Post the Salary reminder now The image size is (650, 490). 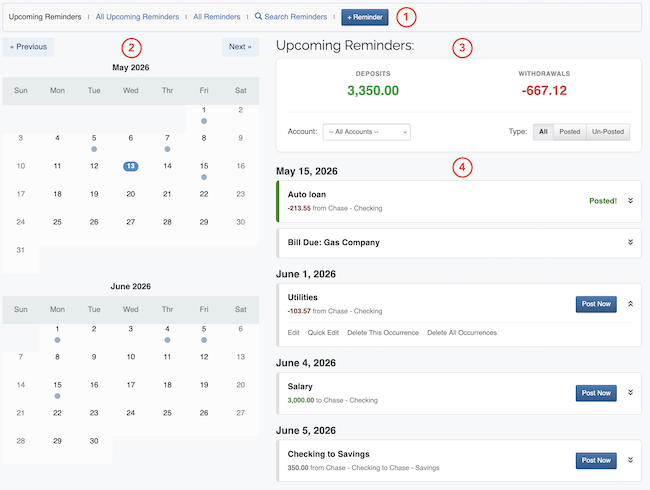596,393
